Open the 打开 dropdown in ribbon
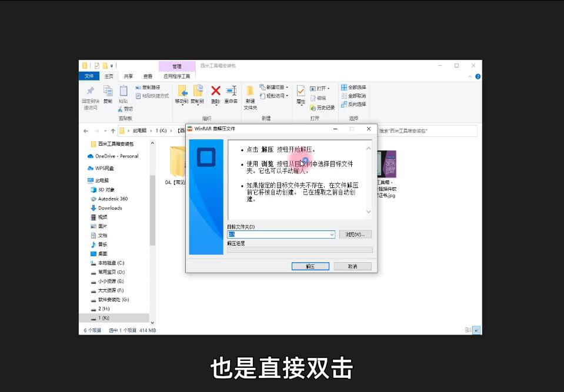Viewport: 564px width, 392px height. pyautogui.click(x=320, y=88)
